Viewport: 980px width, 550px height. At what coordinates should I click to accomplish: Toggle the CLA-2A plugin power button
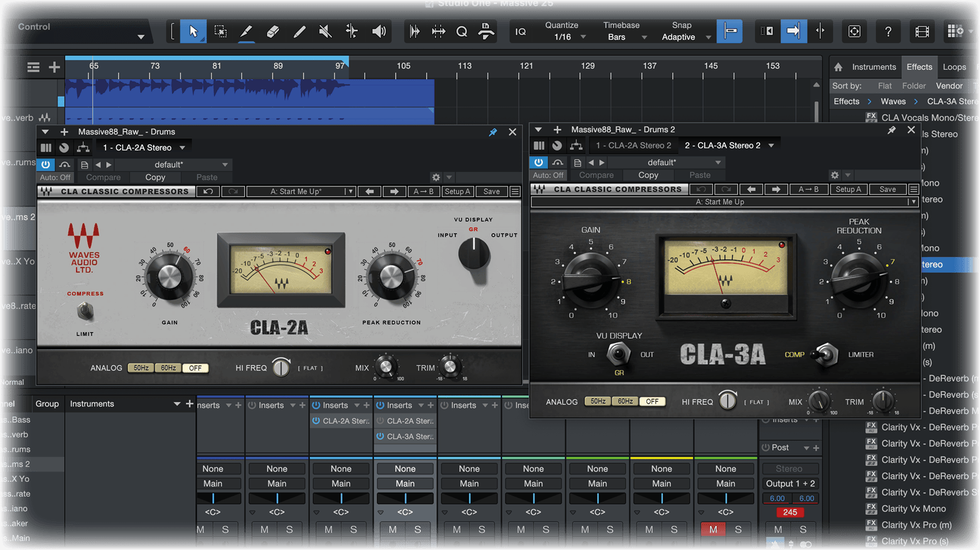coord(46,164)
